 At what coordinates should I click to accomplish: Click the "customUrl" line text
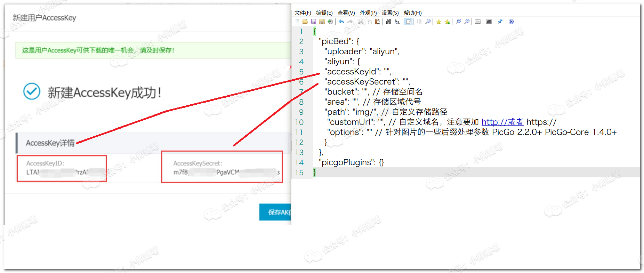coord(442,122)
